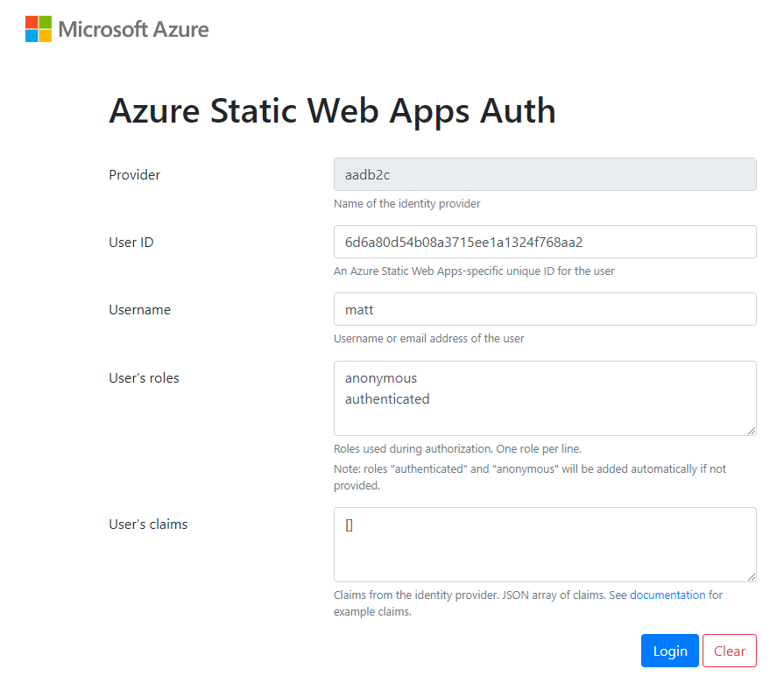Viewport: 784px width, 690px height.
Task: Click the "Azure Static Web Apps Auth" heading
Action: [333, 110]
